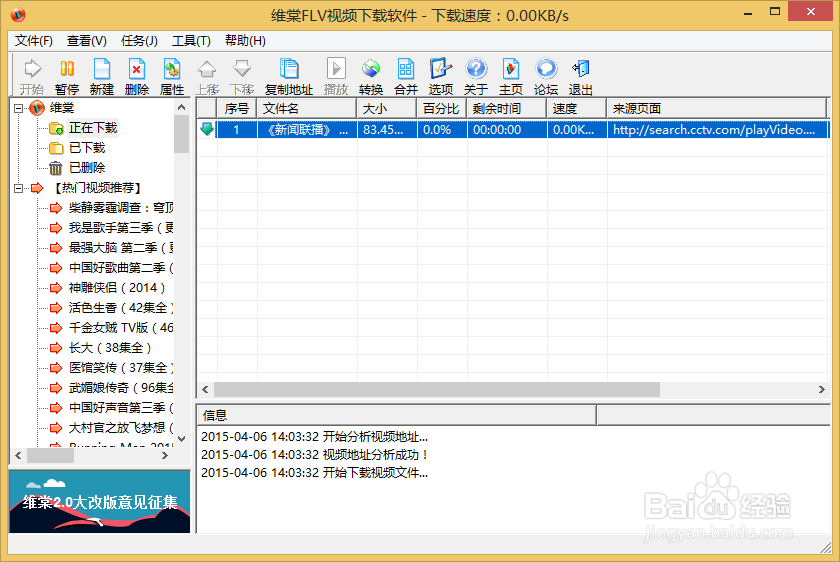840x562 pixels.
Task: Sort by 速度 column header
Action: point(577,109)
